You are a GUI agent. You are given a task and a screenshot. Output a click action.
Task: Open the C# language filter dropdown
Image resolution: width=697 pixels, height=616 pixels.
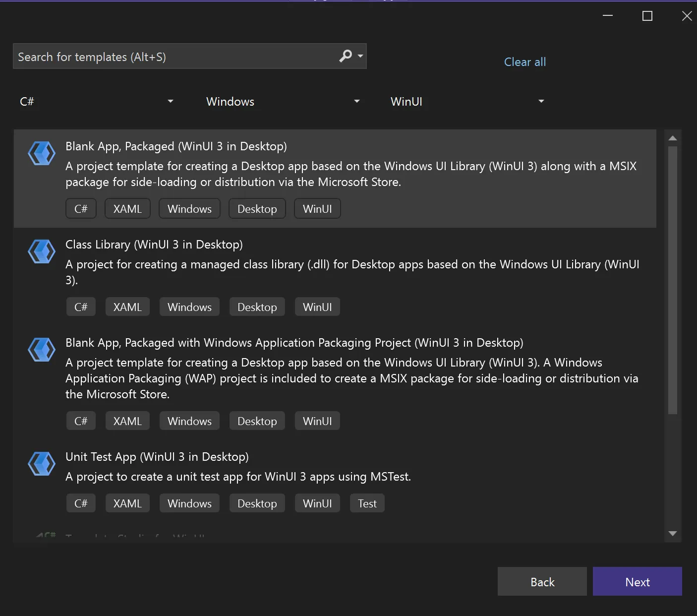[97, 102]
